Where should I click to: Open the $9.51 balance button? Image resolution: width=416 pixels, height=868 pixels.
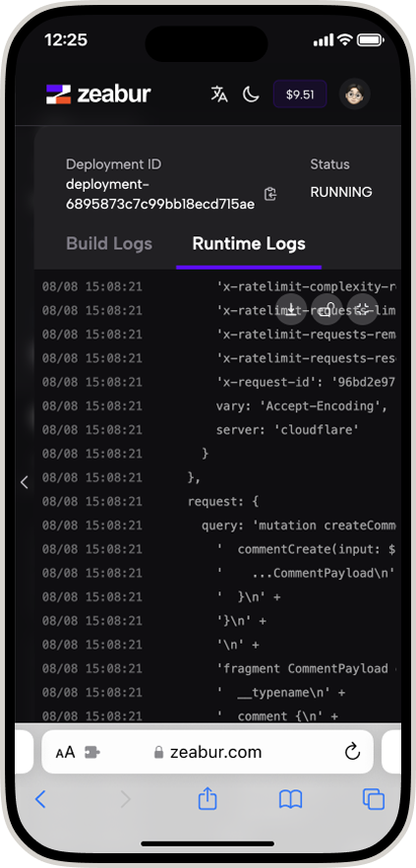300,94
